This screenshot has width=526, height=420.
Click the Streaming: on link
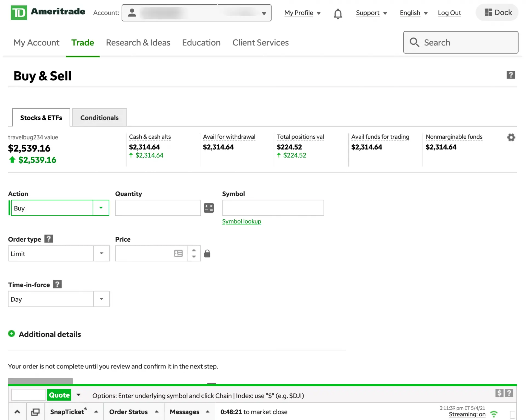point(467,414)
